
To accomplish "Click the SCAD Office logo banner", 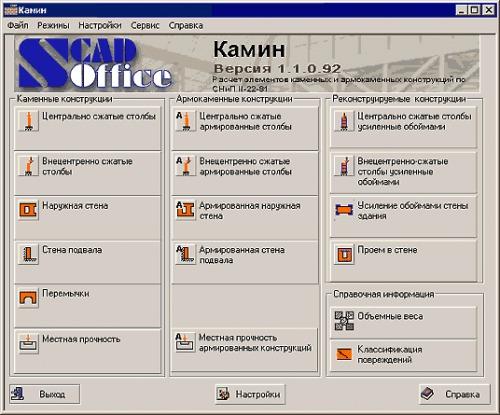I will coord(95,63).
